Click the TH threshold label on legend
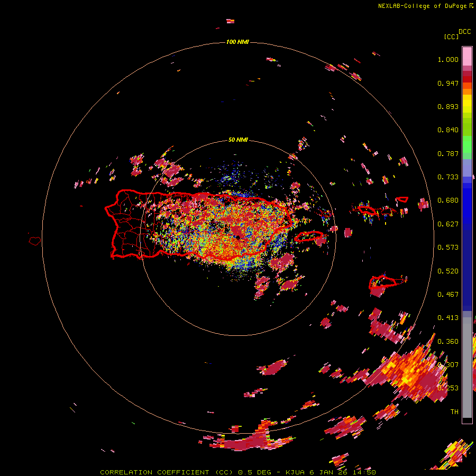The height and width of the screenshot is (476, 476). click(454, 412)
